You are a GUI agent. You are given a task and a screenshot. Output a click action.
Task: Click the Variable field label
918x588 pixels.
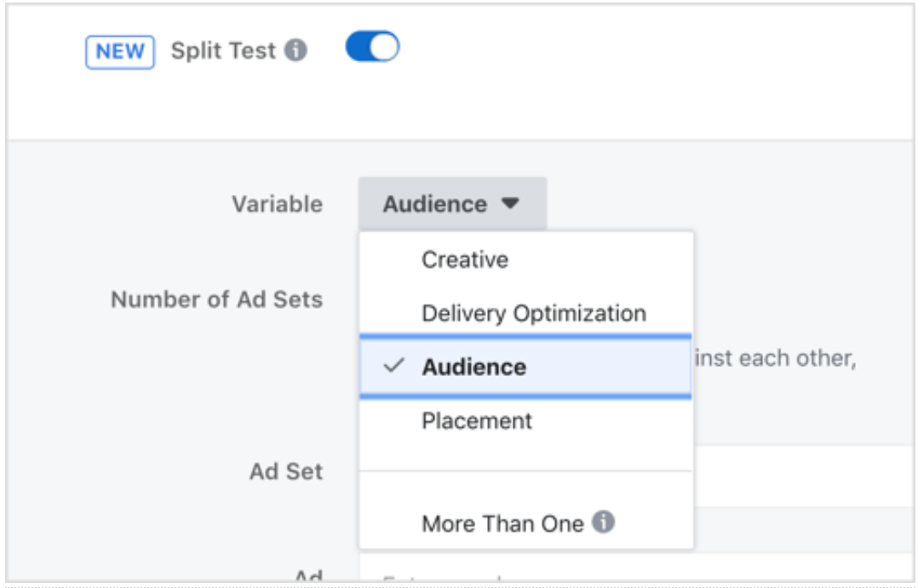click(x=277, y=204)
